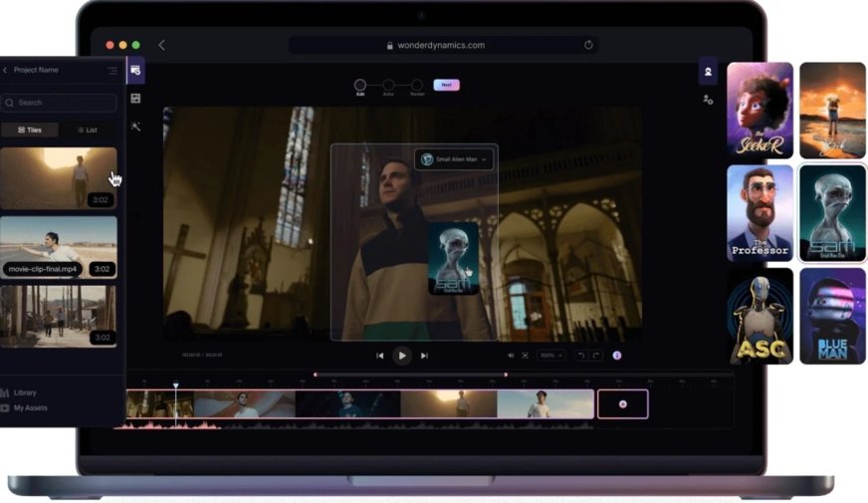868x503 pixels.
Task: Mute the preview audio with speaker icon
Action: (511, 356)
